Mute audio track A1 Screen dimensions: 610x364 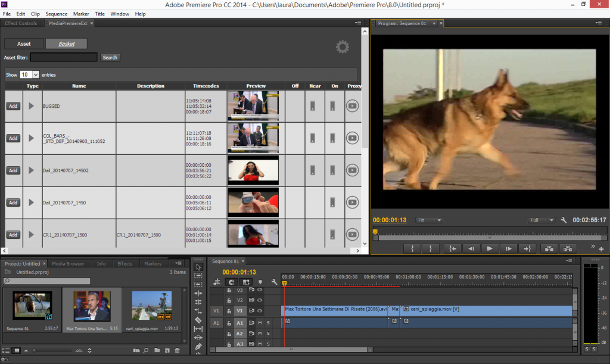260,323
